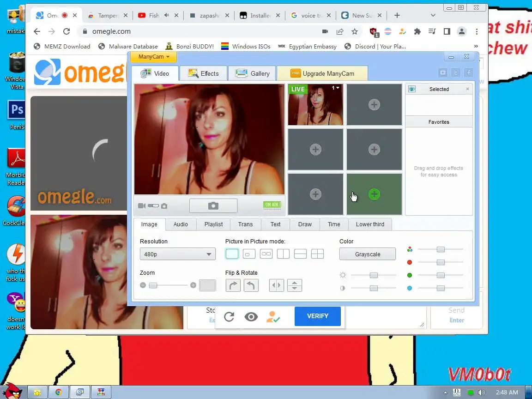
Task: Click the red color channel slider handle
Action: 441,262
